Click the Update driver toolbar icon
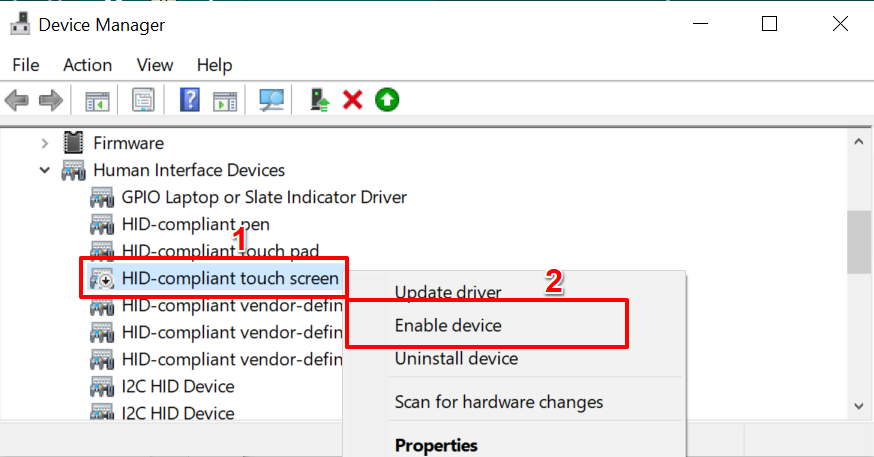 coord(319,100)
